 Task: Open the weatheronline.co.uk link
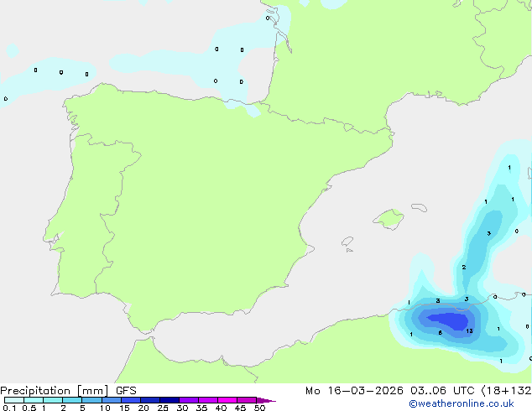point(462,403)
